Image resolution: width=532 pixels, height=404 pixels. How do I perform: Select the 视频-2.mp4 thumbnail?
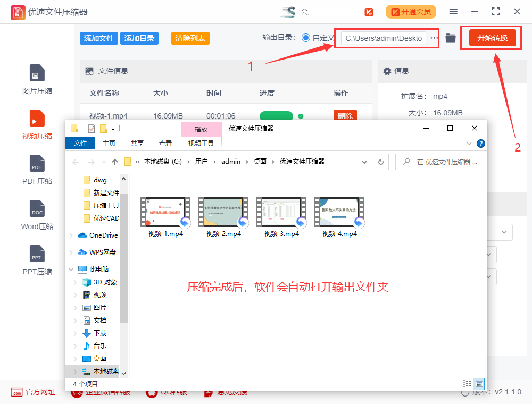pos(223,213)
